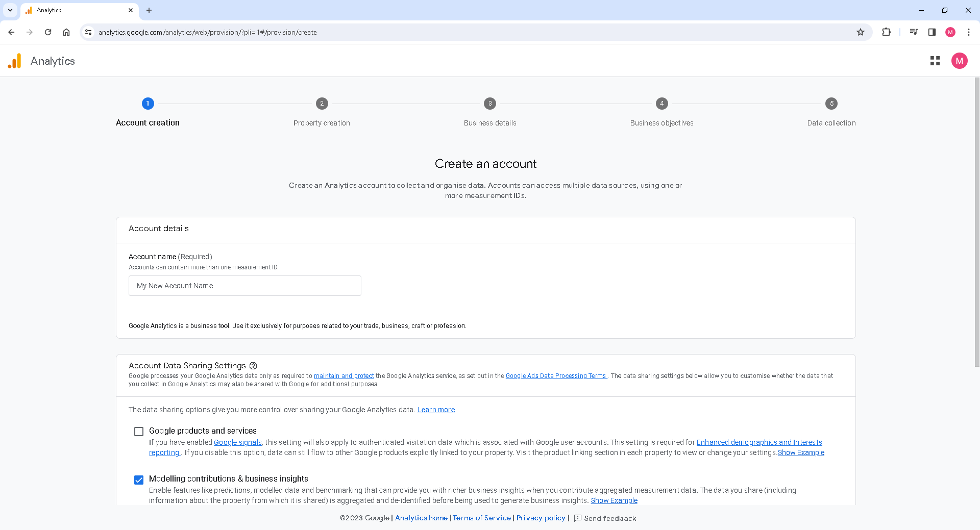
Task: Open the Google apps launcher grid
Action: click(935, 60)
